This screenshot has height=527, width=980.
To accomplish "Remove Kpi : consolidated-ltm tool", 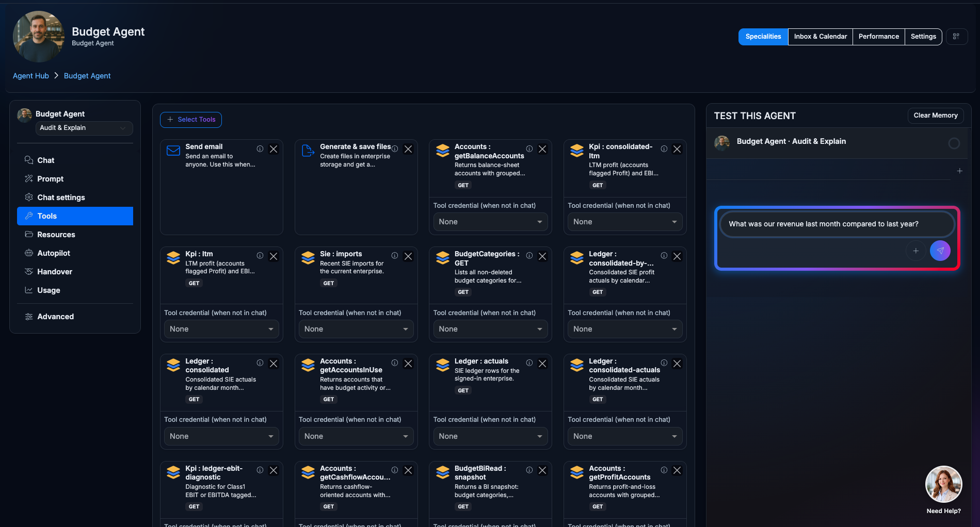I will (x=677, y=149).
